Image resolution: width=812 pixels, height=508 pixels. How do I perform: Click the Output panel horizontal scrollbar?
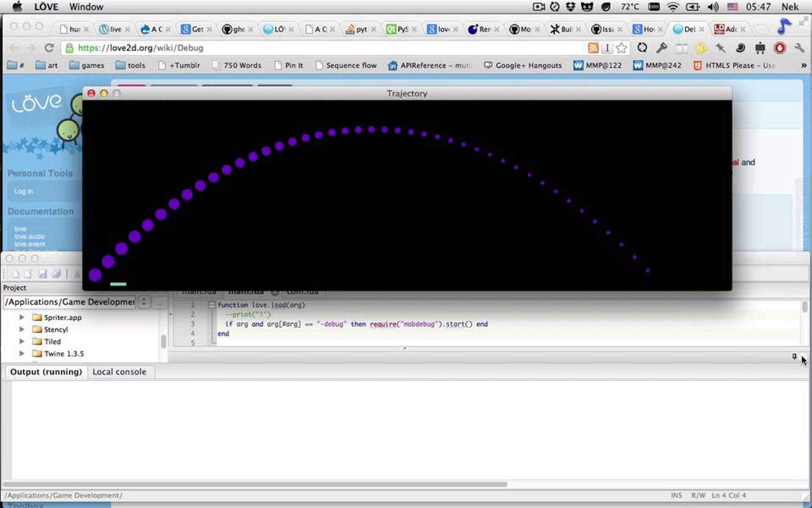click(255, 484)
